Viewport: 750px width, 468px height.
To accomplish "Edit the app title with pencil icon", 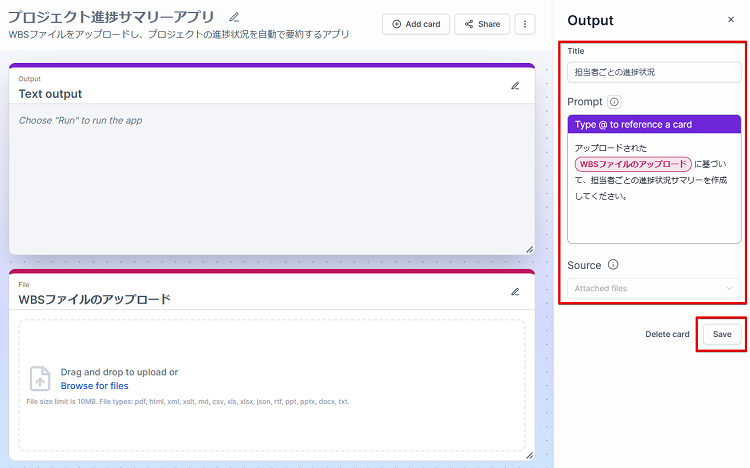I will point(234,17).
